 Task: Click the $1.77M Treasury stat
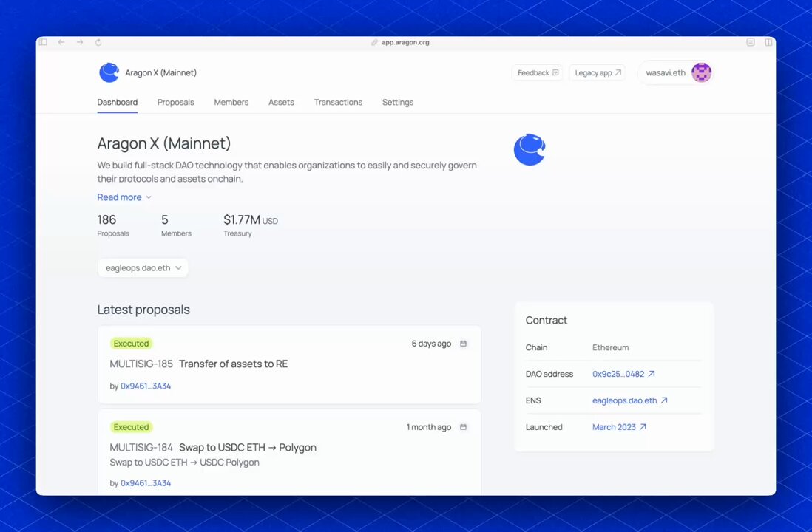(x=251, y=225)
